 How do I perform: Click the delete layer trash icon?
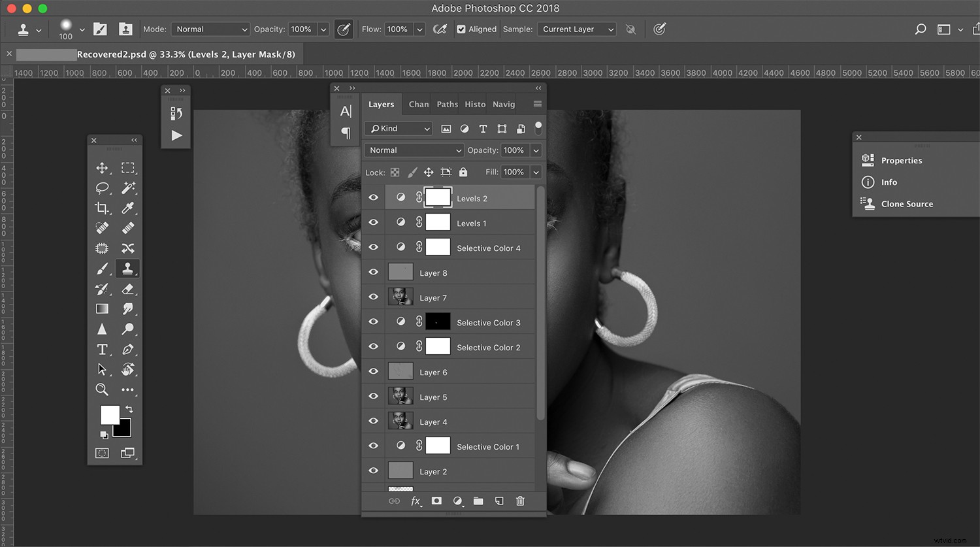coord(520,501)
